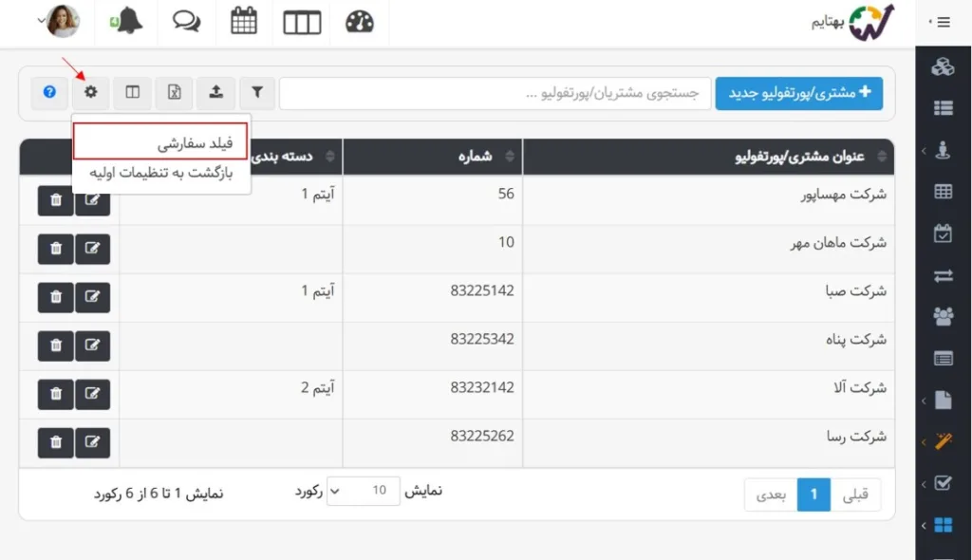Open the calendar icon in the top bar
The width and height of the screenshot is (972, 560).
pyautogui.click(x=244, y=22)
